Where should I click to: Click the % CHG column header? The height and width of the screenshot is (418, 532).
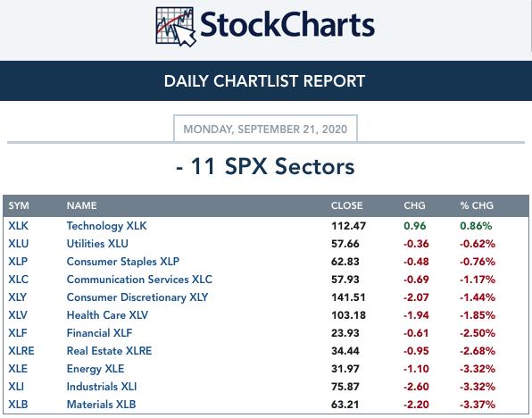(x=477, y=205)
